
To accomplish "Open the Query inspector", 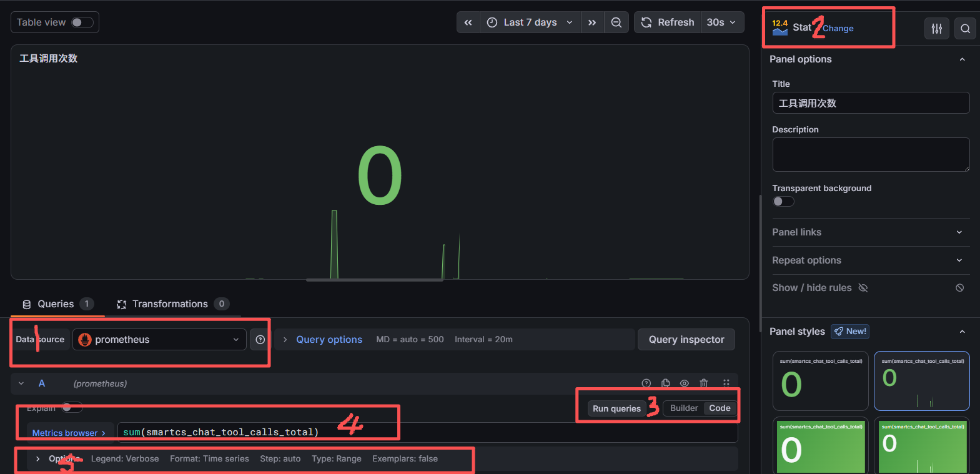I will [686, 340].
